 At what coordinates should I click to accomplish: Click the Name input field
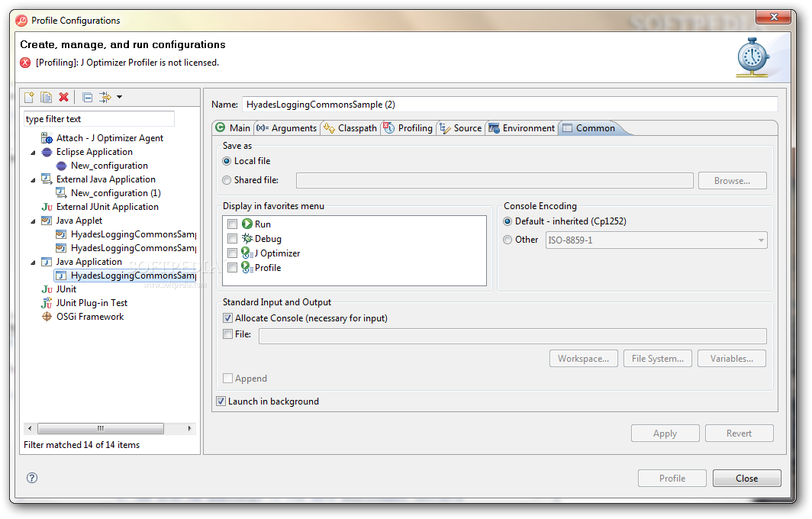coord(510,105)
